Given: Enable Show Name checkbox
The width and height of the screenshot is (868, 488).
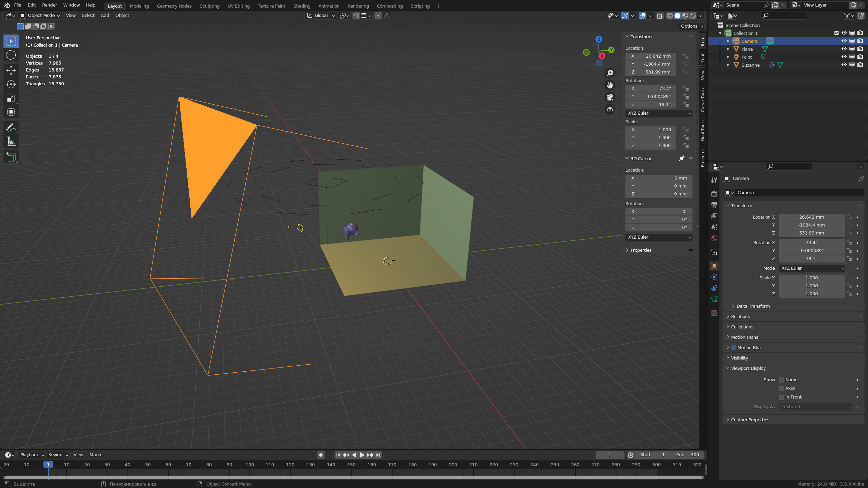Looking at the screenshot, I should pyautogui.click(x=782, y=380).
